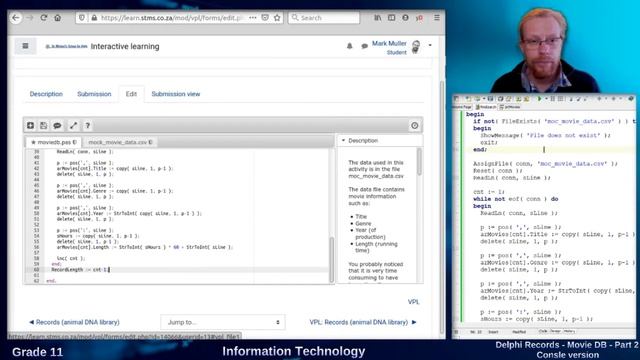Image resolution: width=640 pixels, height=360 pixels.
Task: Click the tracking protection shield icon
Action: pos(82,18)
